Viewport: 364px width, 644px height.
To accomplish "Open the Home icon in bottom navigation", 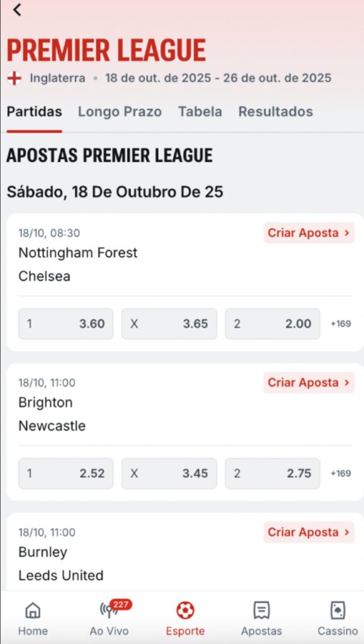I will tap(32, 610).
